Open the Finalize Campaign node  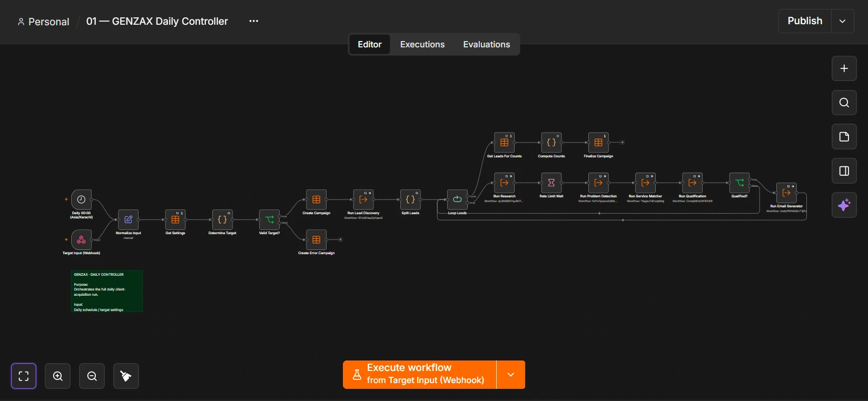pos(598,143)
